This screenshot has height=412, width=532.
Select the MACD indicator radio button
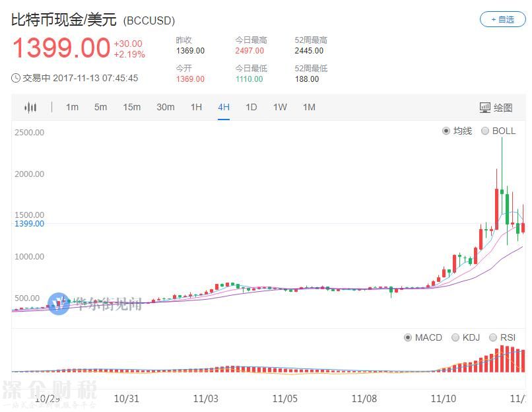pos(408,337)
